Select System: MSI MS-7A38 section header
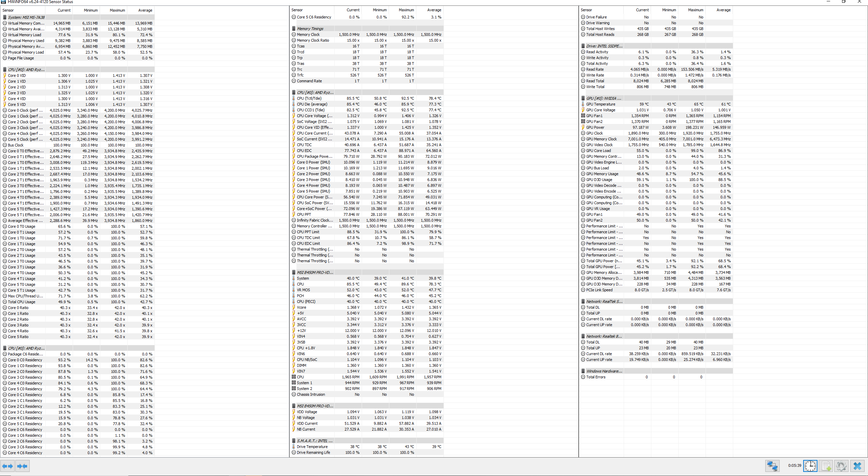This screenshot has width=868, height=476. click(26, 17)
